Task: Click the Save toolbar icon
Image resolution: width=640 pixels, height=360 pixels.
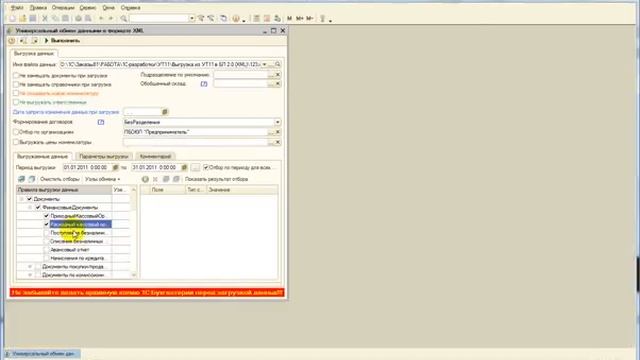Action: (x=33, y=18)
